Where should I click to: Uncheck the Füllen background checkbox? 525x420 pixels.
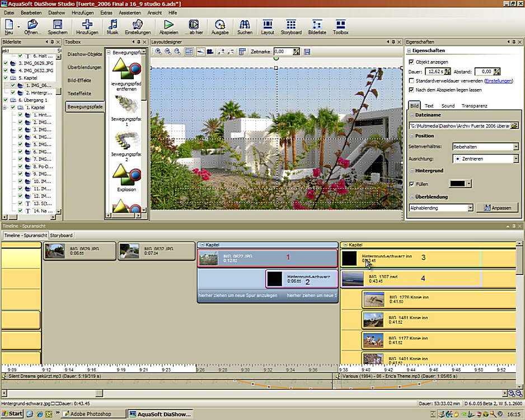pyautogui.click(x=412, y=184)
